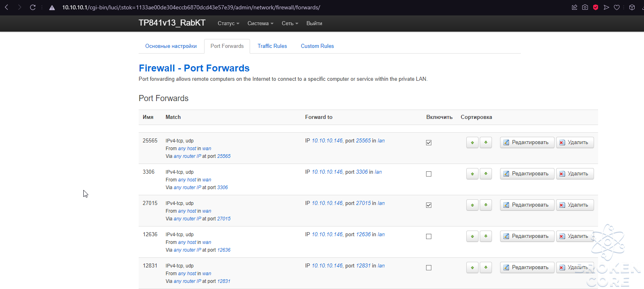Viewport: 644px width, 289px height.
Task: Click the heart bookmark icon
Action: tap(617, 7)
